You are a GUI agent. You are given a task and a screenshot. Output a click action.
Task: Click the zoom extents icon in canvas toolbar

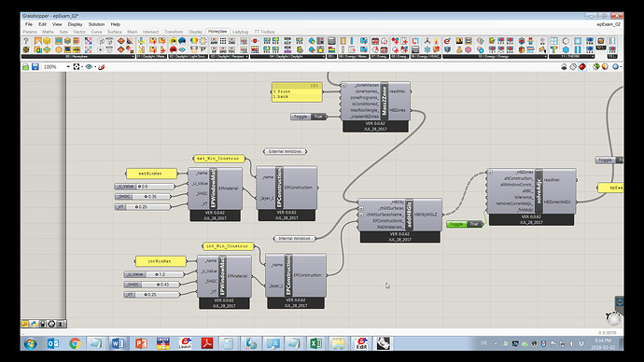click(x=77, y=66)
